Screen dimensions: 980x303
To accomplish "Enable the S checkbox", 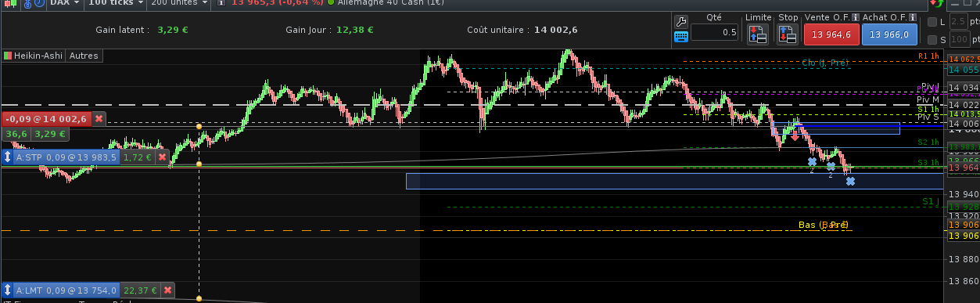I will coord(932,40).
